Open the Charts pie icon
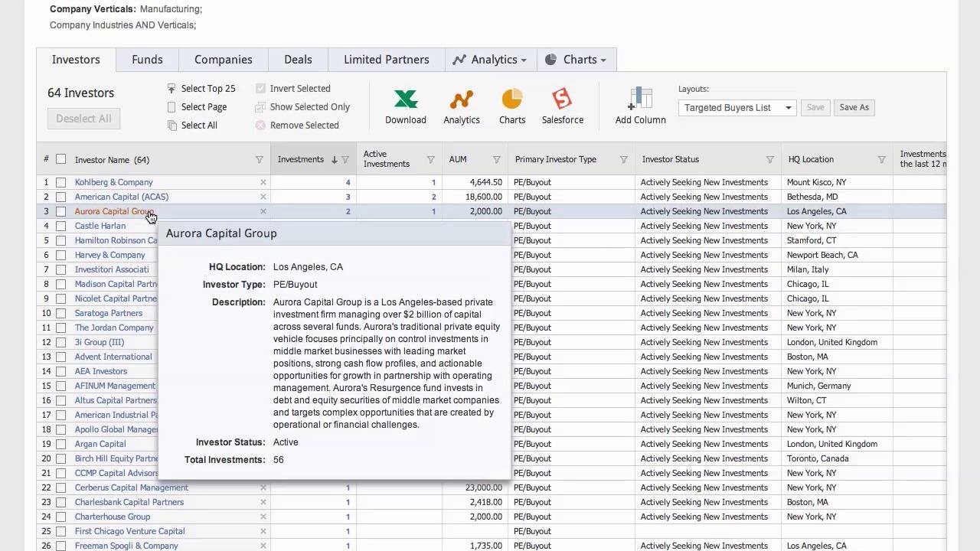980x551 pixels. [x=512, y=106]
